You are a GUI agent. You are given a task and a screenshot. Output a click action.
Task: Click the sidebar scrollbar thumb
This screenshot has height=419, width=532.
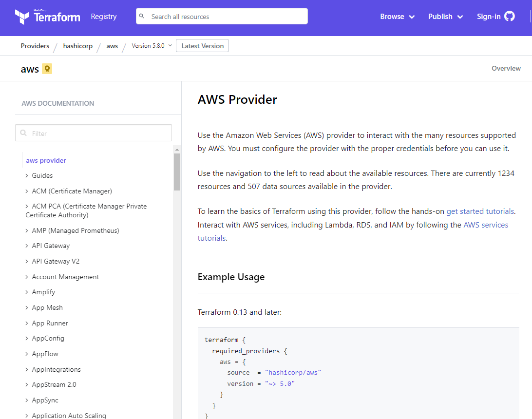177,172
